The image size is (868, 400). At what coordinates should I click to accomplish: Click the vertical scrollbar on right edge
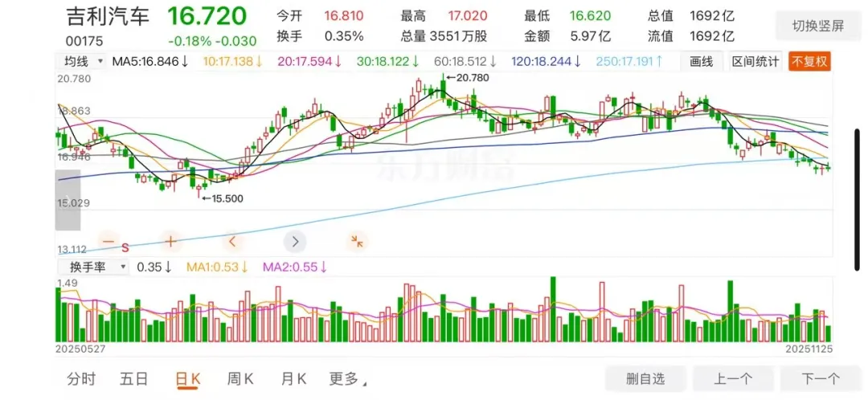point(858,199)
